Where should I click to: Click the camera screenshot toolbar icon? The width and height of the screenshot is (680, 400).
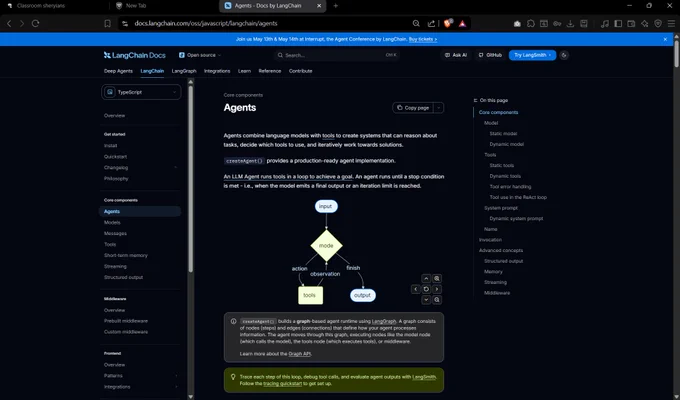pos(517,24)
